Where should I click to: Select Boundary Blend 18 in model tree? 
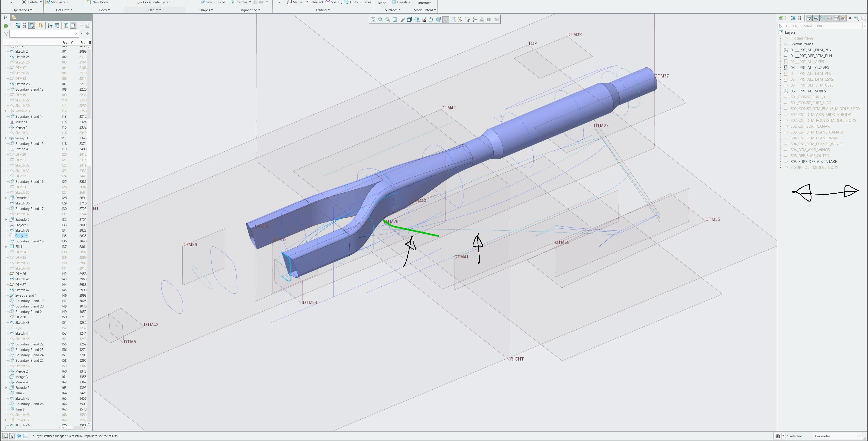(29, 241)
